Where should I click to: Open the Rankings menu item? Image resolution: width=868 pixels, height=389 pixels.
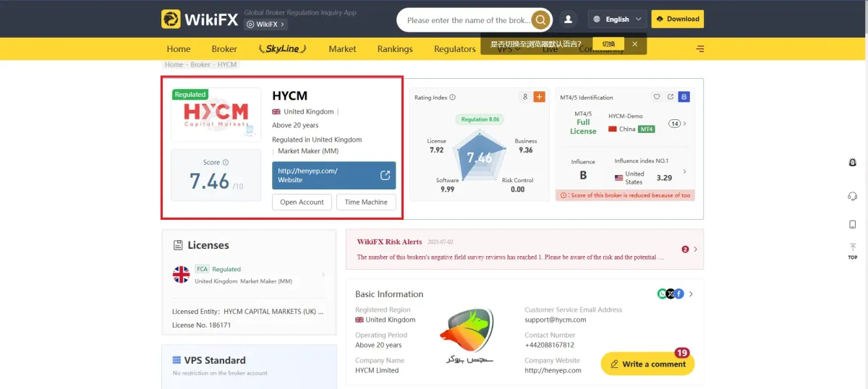(395, 49)
